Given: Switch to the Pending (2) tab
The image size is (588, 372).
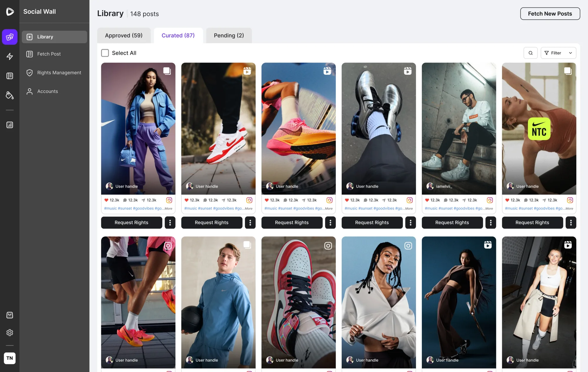Looking at the screenshot, I should coord(229,35).
